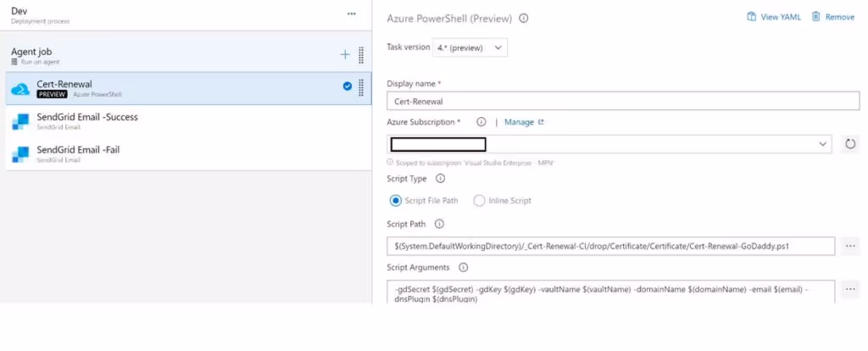Click the View YAML link

click(x=781, y=17)
